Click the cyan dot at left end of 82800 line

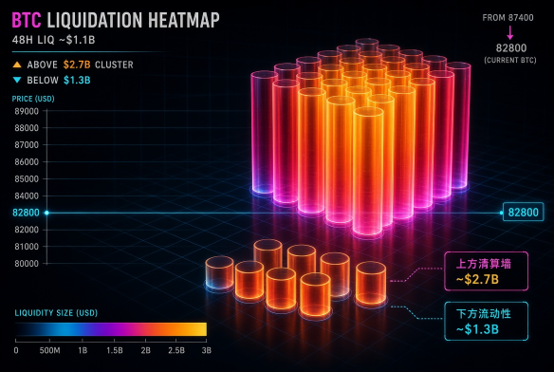[47, 213]
